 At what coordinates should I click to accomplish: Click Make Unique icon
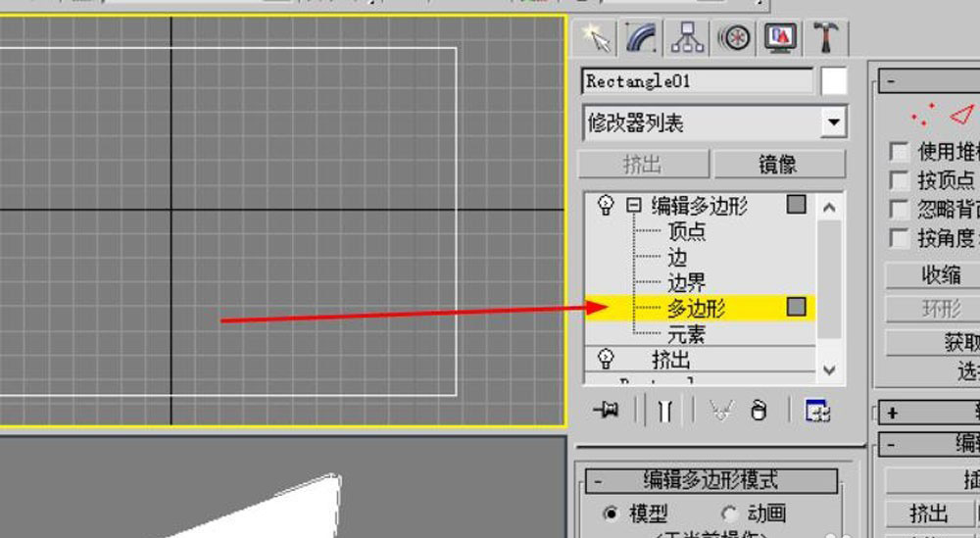(721, 411)
